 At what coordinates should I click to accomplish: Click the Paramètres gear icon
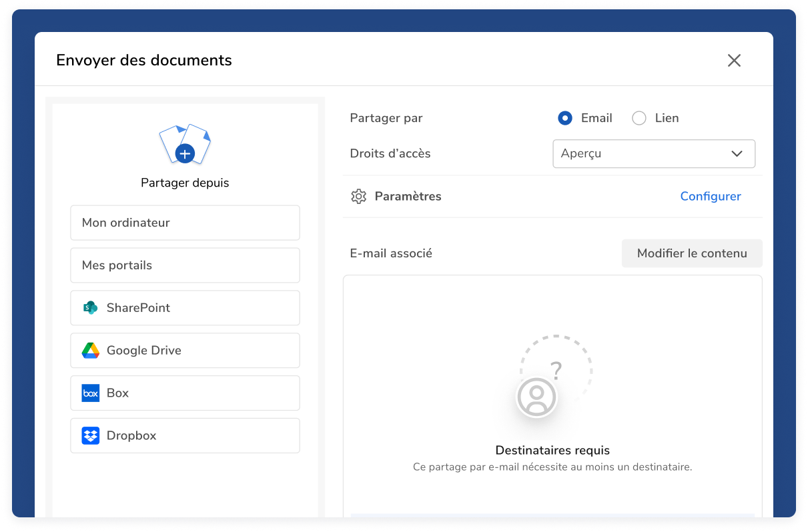click(x=359, y=197)
